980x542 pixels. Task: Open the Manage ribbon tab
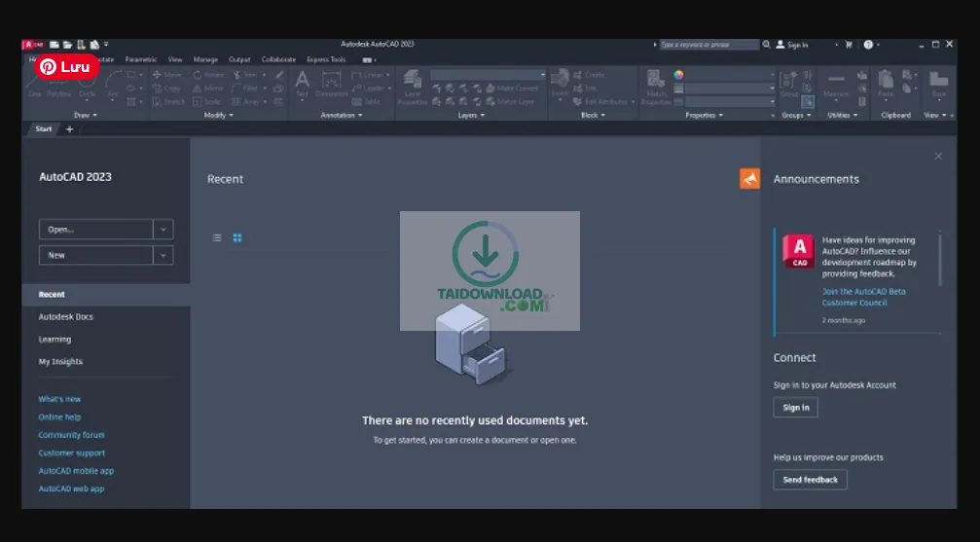pyautogui.click(x=205, y=59)
